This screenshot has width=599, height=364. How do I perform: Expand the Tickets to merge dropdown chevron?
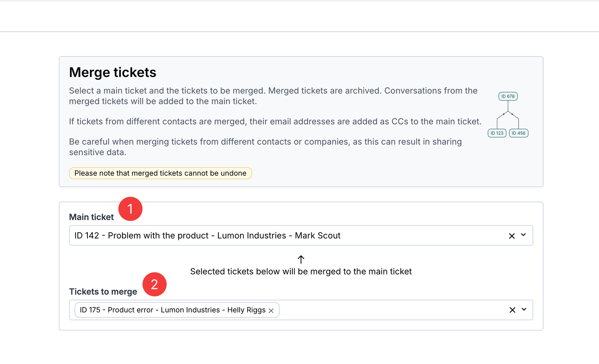[x=524, y=309]
